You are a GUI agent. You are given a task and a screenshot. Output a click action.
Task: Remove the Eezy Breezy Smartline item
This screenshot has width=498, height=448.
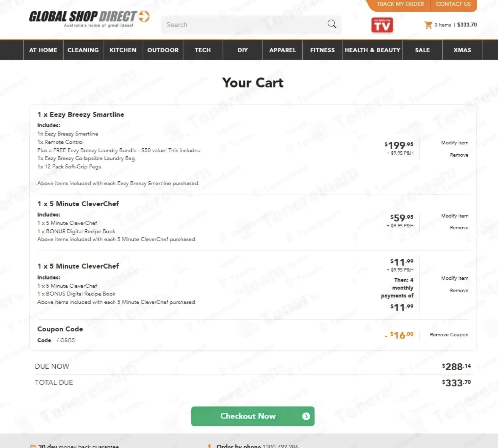pyautogui.click(x=459, y=155)
